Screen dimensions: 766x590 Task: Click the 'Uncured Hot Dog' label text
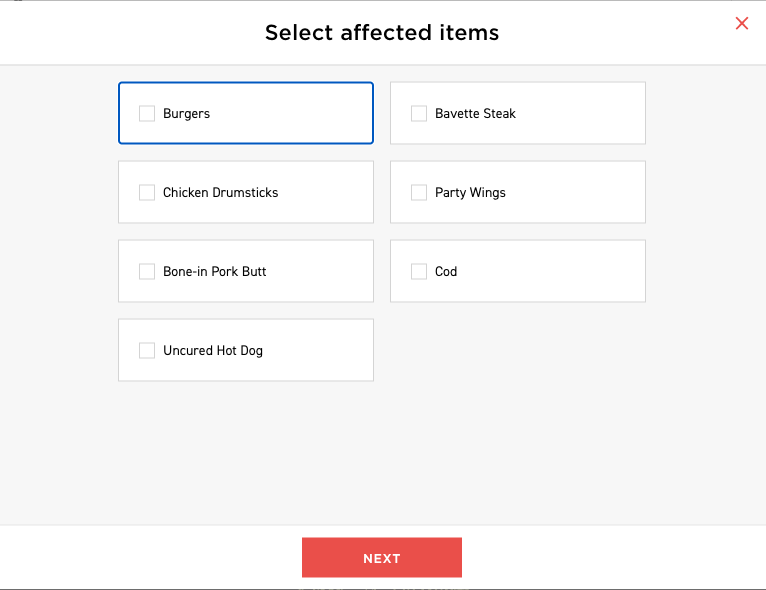pos(213,351)
